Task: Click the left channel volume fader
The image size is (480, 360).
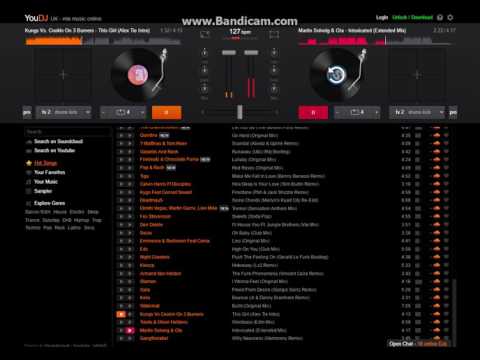Action: coord(229,53)
